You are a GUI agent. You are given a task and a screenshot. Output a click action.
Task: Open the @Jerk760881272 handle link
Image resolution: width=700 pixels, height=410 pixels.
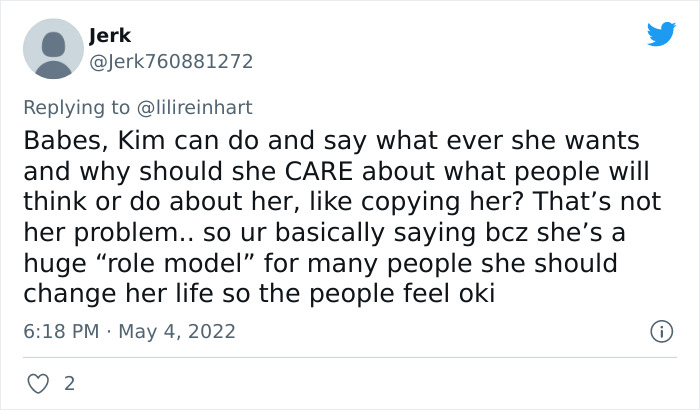171,61
